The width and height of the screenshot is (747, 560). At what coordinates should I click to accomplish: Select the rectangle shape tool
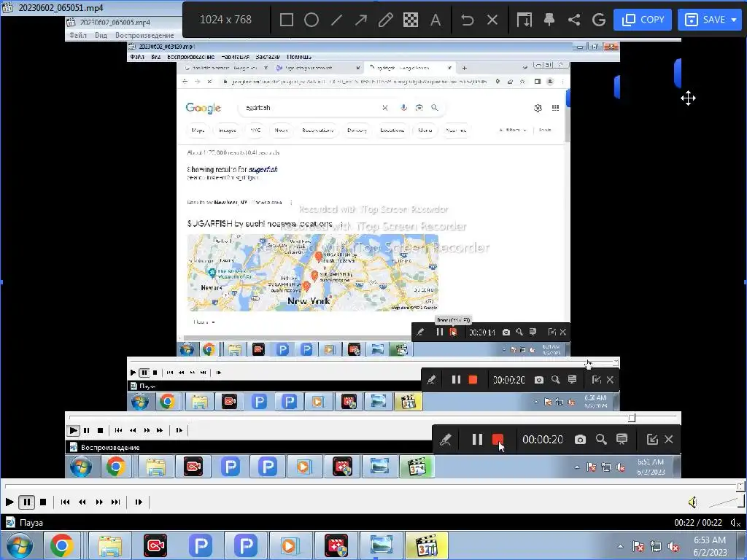point(286,20)
